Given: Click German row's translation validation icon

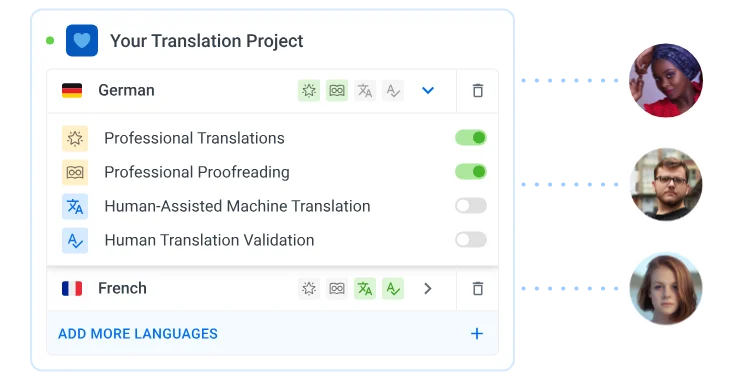Looking at the screenshot, I should tap(393, 90).
